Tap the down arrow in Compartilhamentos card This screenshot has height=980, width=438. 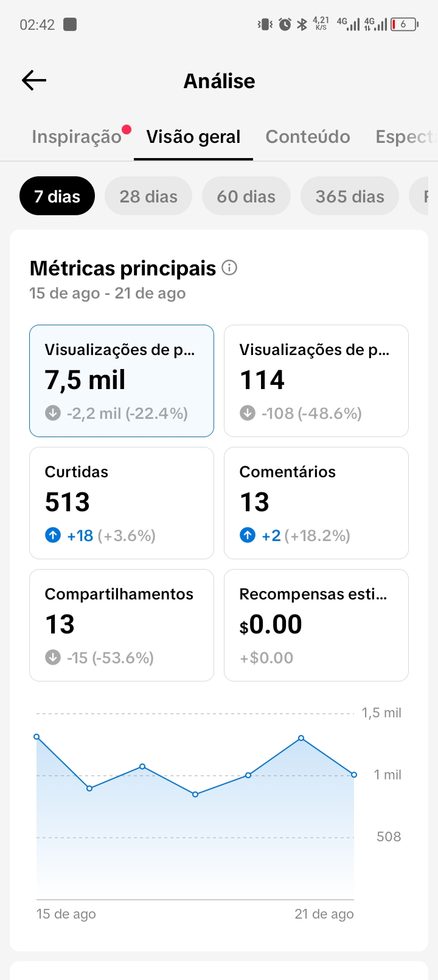(x=53, y=657)
